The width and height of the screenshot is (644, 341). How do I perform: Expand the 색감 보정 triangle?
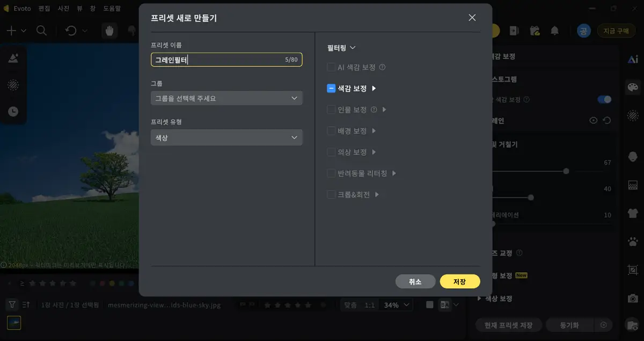pyautogui.click(x=374, y=89)
